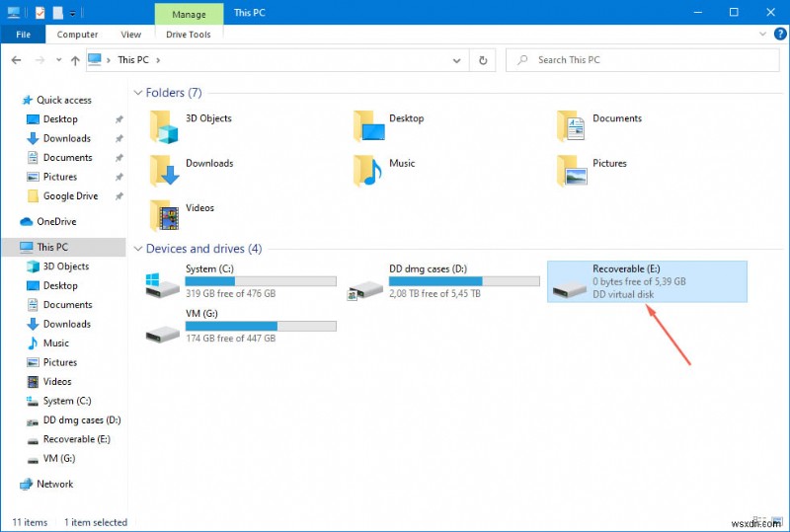
Task: Click System (C:) usage bar
Action: (x=261, y=281)
